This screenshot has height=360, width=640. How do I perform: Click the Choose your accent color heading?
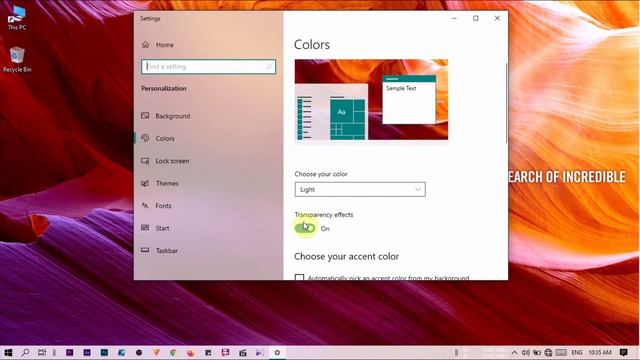(346, 256)
